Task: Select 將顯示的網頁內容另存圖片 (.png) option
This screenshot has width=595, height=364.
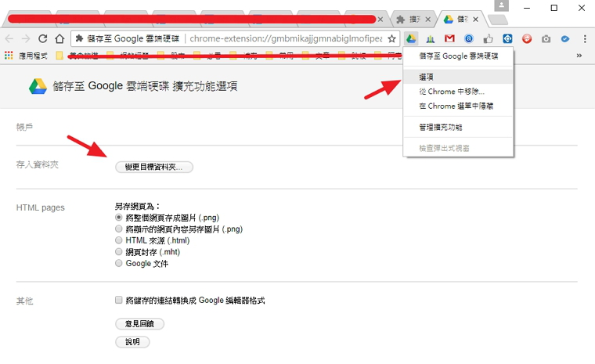Action: tap(119, 229)
